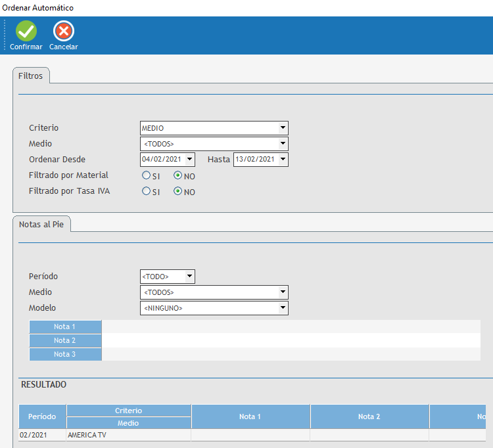Click the green Confirmar checkmark icon
This screenshot has width=493, height=448.
pos(26,31)
